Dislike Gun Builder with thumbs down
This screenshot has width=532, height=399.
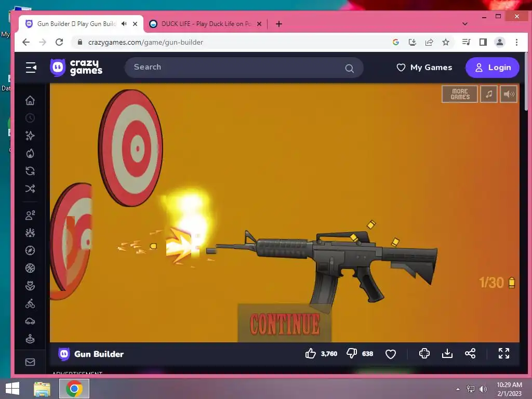[352, 353]
